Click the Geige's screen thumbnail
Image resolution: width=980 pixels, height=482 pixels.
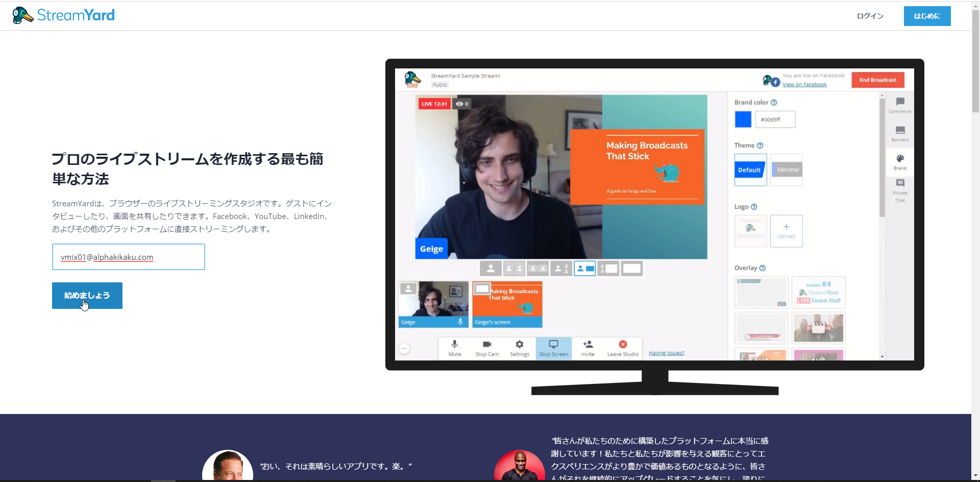[x=507, y=305]
